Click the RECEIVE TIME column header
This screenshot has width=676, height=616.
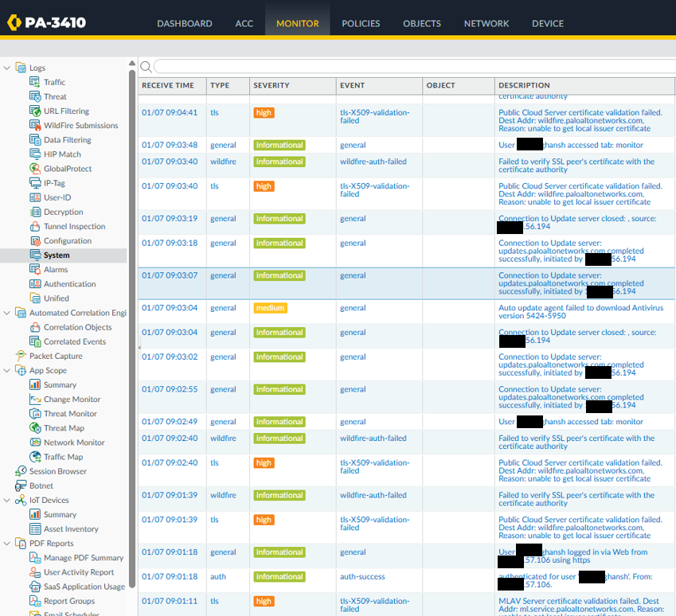168,85
